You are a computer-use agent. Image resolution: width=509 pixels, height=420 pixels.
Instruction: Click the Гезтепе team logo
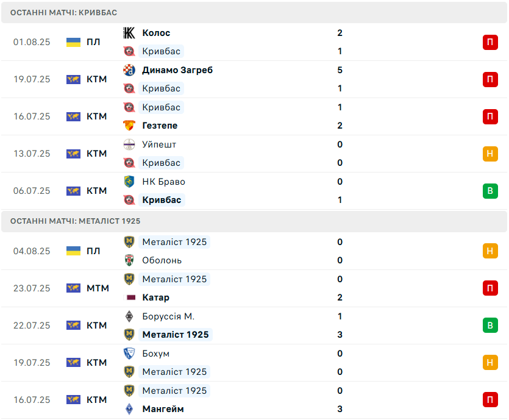coord(129,126)
